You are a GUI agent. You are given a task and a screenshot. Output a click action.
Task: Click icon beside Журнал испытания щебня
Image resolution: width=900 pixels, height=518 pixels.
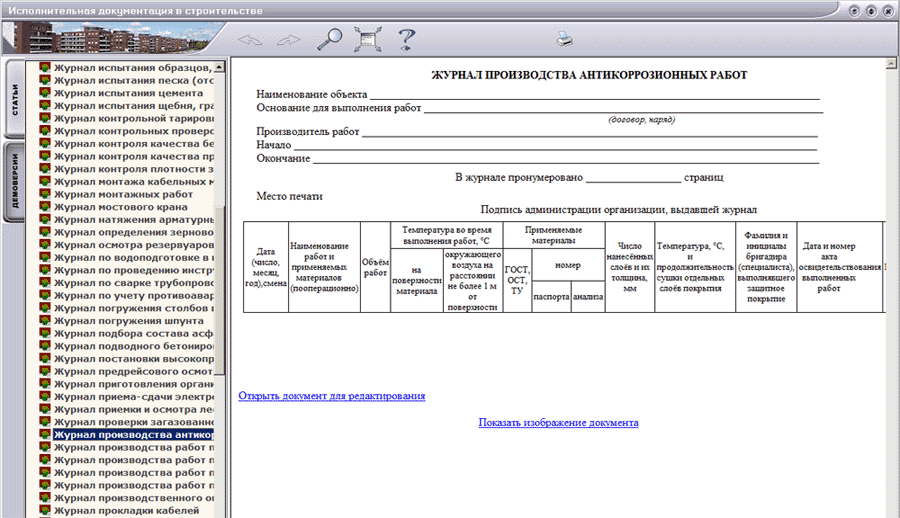pos(45,105)
